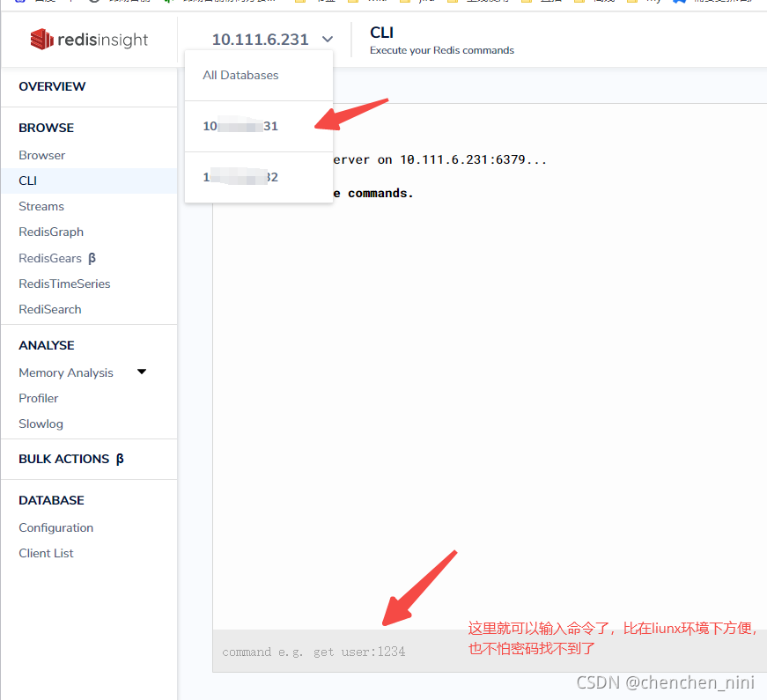This screenshot has height=700, width=767.
Task: Open the Client List page
Action: click(x=46, y=553)
